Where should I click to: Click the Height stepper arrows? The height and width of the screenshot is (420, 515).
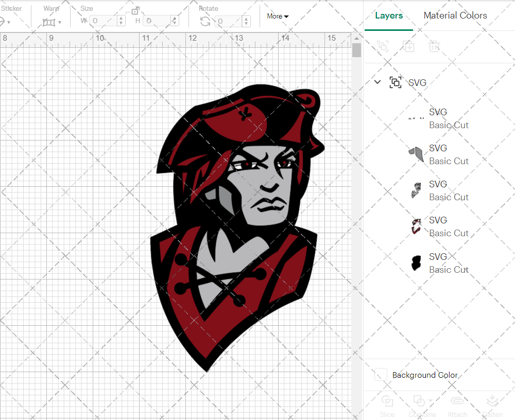click(x=175, y=21)
